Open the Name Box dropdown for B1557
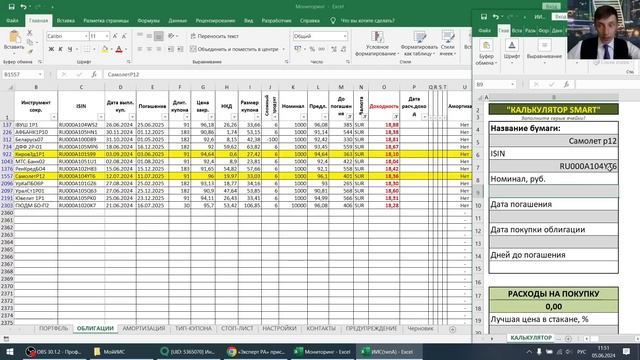Screen dimensions: 640x360 coord(40,74)
